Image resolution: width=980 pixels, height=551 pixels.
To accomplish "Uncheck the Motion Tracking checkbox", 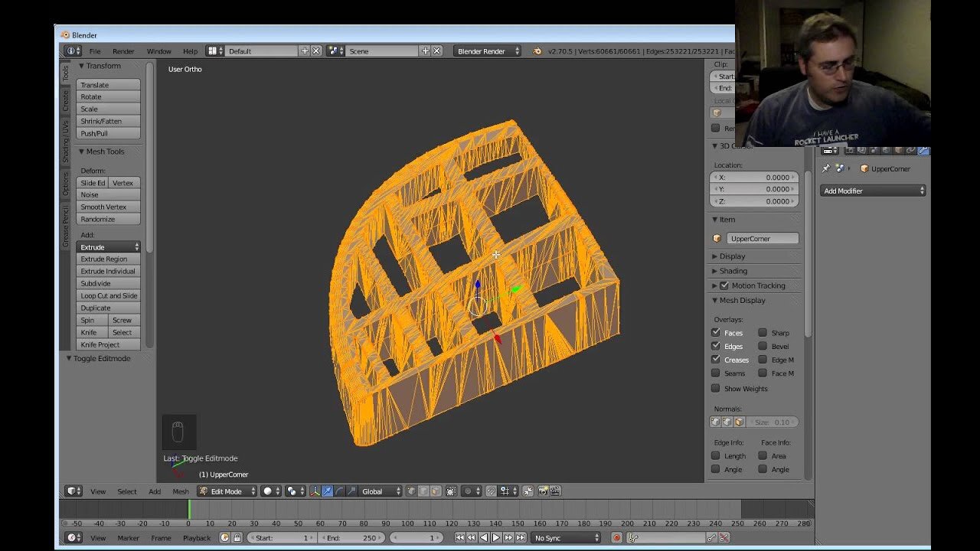I will click(x=724, y=285).
